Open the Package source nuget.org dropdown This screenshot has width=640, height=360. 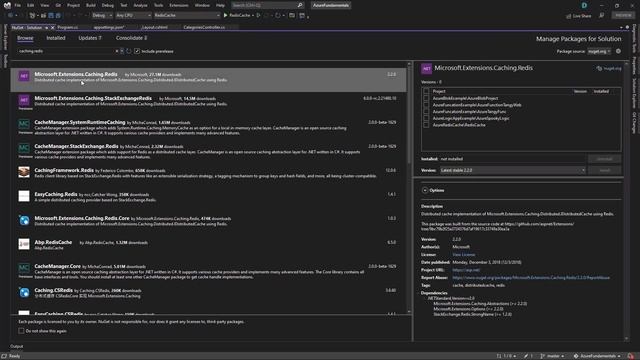pos(599,51)
